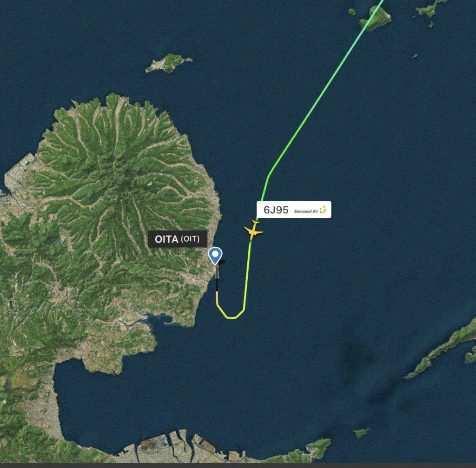The width and height of the screenshot is (476, 468).
Task: Click the small islet near the bottom right
Action: click(362, 432)
